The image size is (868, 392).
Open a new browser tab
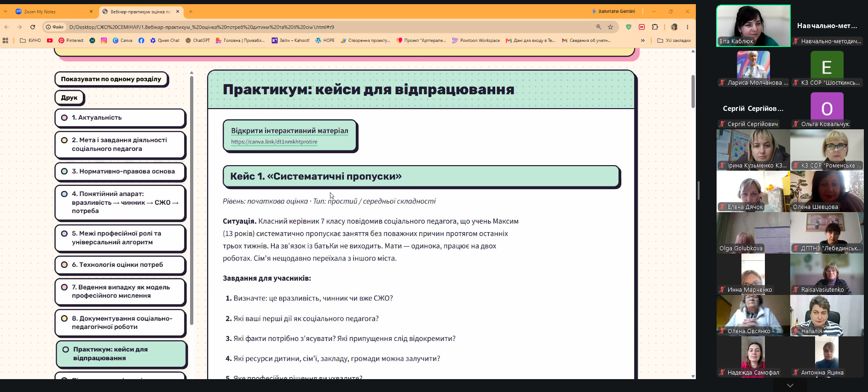tap(191, 12)
